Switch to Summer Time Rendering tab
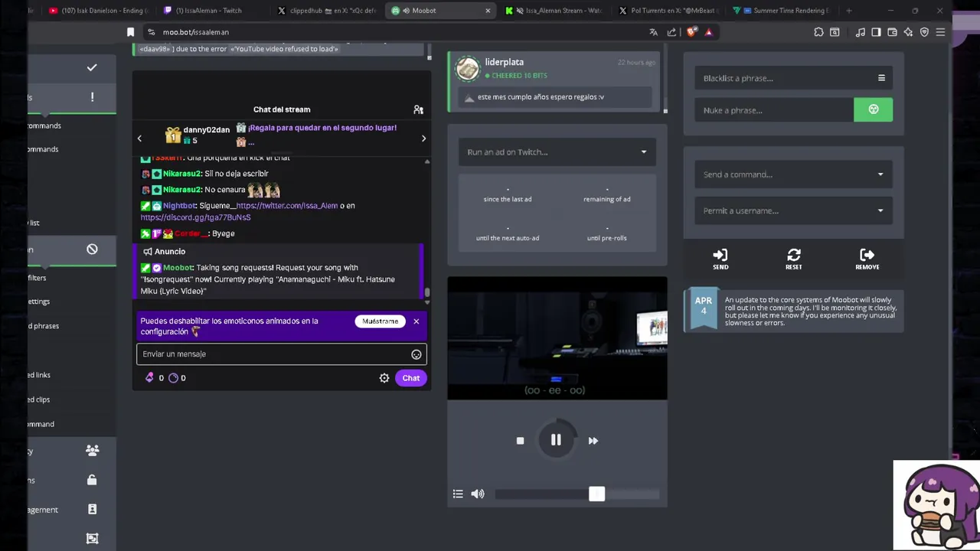This screenshot has height=551, width=980. (x=783, y=11)
